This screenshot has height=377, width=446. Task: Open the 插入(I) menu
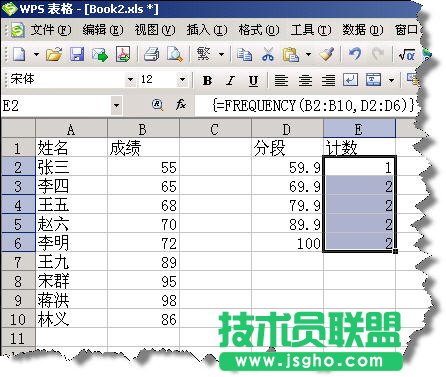(x=207, y=30)
